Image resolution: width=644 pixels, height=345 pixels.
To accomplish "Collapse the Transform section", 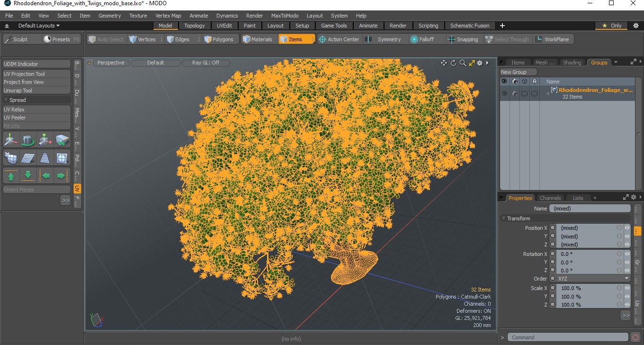I will (504, 218).
